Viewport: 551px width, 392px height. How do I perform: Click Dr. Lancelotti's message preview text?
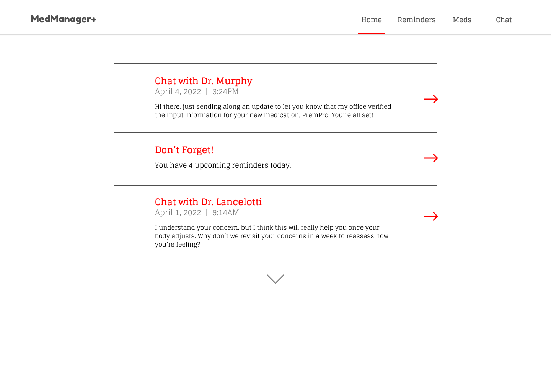pyautogui.click(x=272, y=236)
